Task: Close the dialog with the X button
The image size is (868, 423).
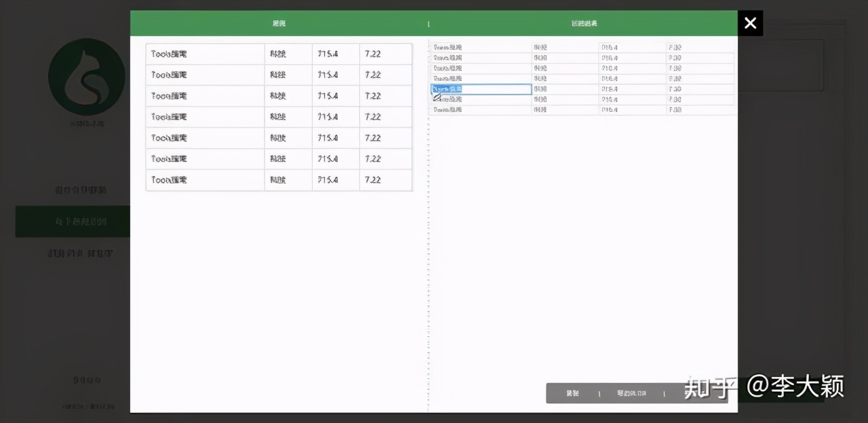Action: pyautogui.click(x=750, y=23)
